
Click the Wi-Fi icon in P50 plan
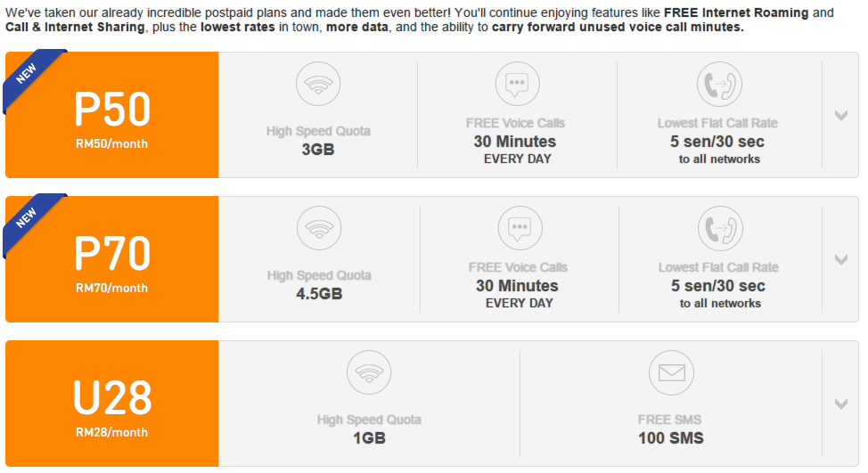[x=318, y=84]
